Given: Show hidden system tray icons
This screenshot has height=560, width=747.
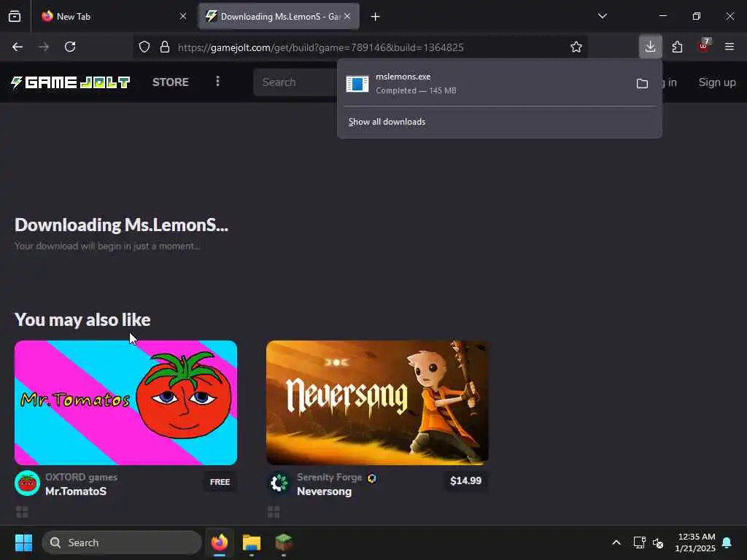Looking at the screenshot, I should coord(616,542).
